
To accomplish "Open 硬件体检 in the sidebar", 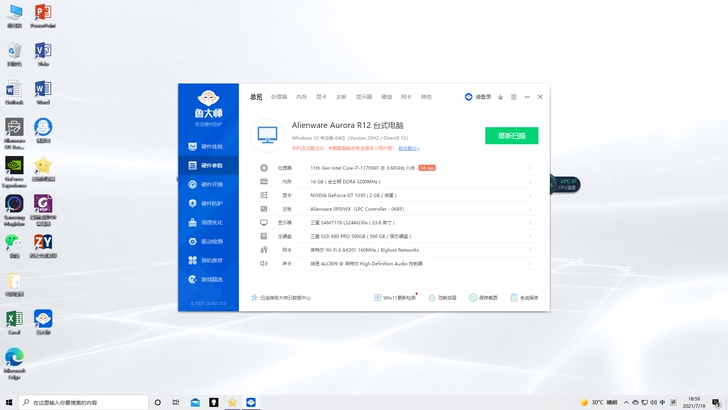I will pyautogui.click(x=206, y=146).
